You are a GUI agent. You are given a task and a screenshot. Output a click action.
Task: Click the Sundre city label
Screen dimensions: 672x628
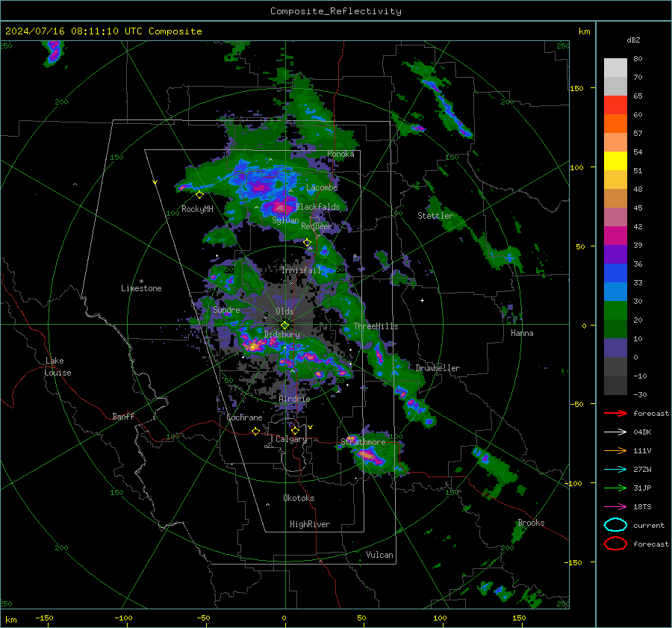(x=226, y=310)
